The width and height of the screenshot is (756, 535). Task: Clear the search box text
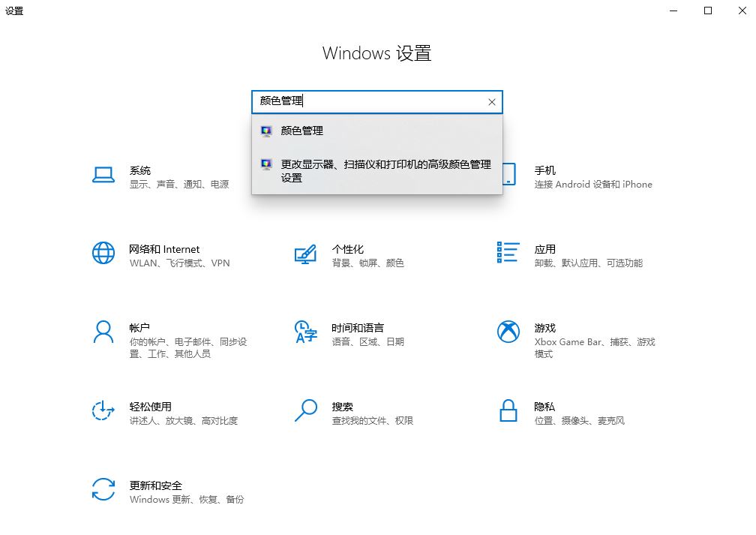492,102
